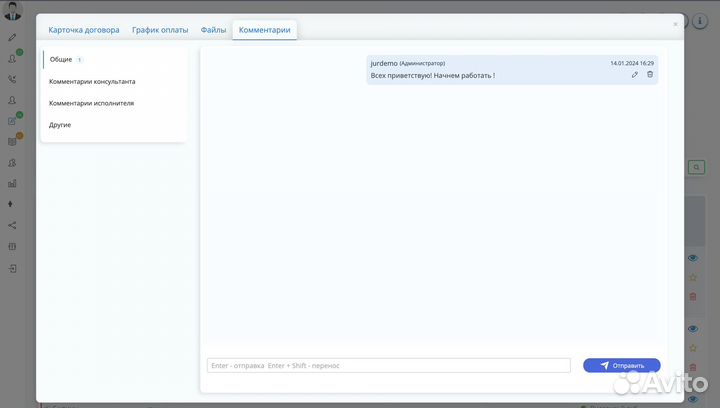Open the columns layout sidebar icon

[12, 246]
